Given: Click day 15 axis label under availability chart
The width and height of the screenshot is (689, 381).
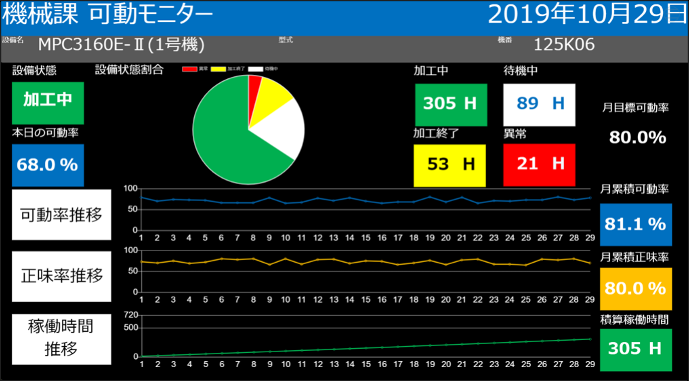Looking at the screenshot, I should tap(366, 238).
